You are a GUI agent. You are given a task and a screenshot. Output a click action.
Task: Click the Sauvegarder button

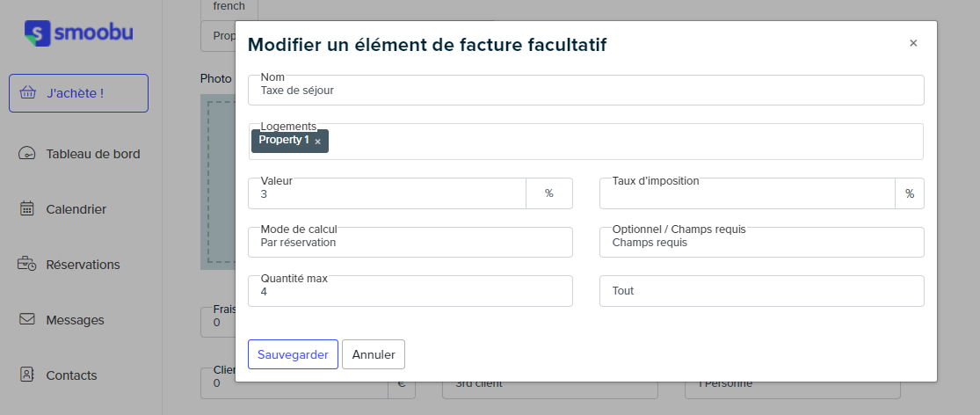coord(294,354)
